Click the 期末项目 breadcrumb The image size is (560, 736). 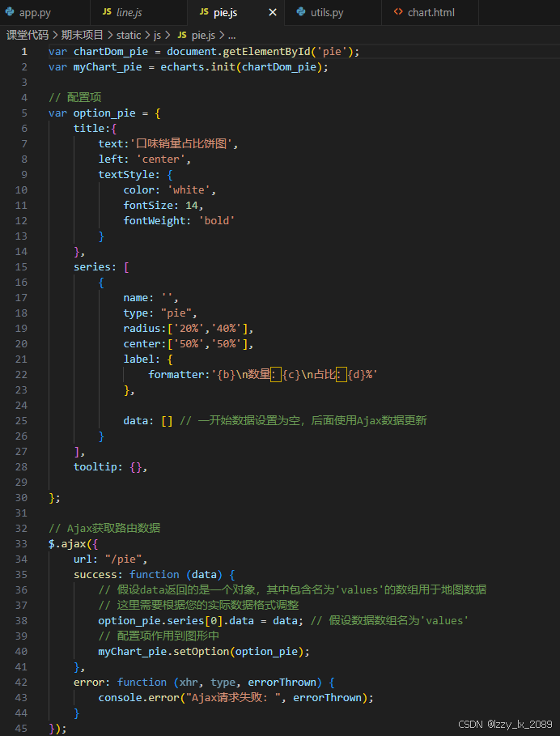[x=82, y=35]
